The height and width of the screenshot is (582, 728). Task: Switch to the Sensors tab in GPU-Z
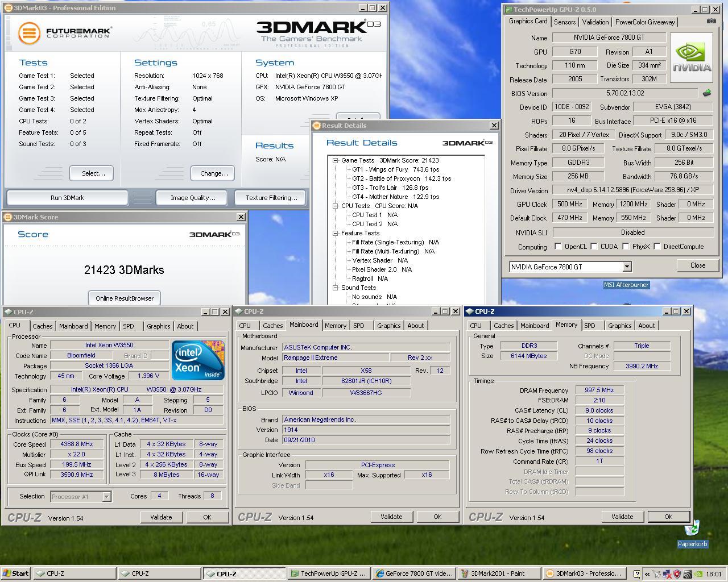(x=565, y=22)
